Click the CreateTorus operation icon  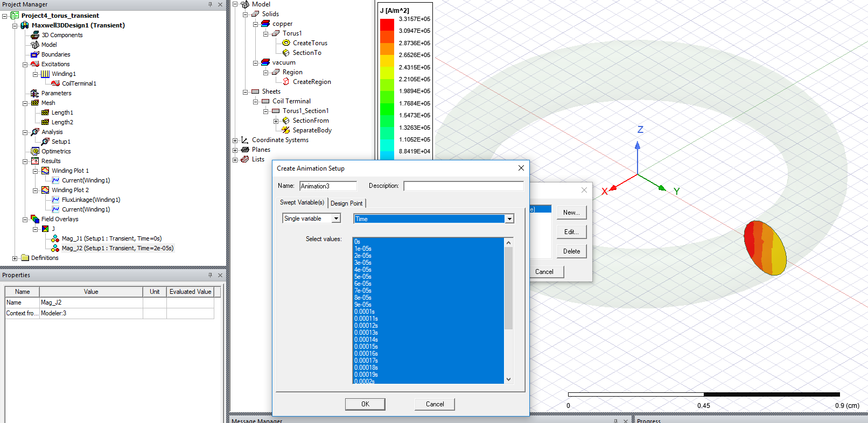click(x=286, y=43)
